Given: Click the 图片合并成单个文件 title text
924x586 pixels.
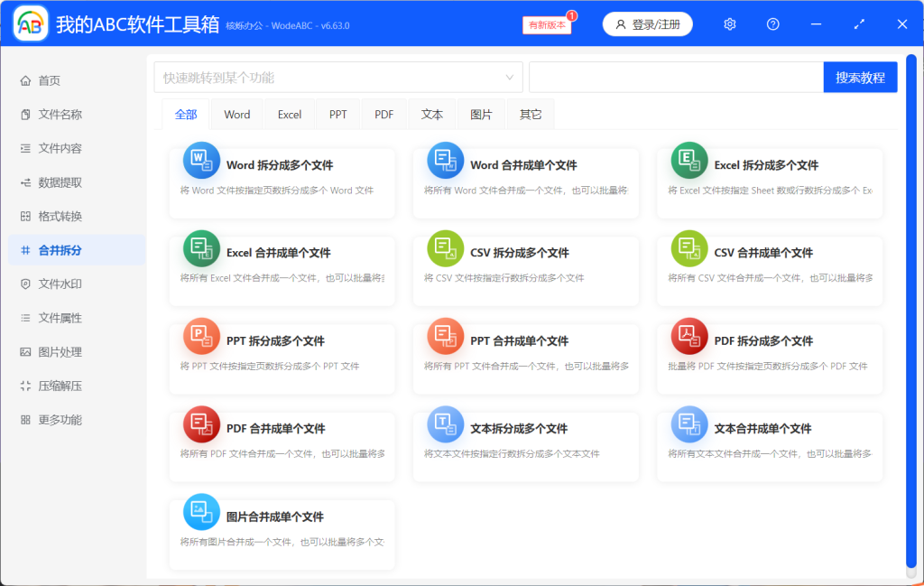Looking at the screenshot, I should tap(275, 517).
